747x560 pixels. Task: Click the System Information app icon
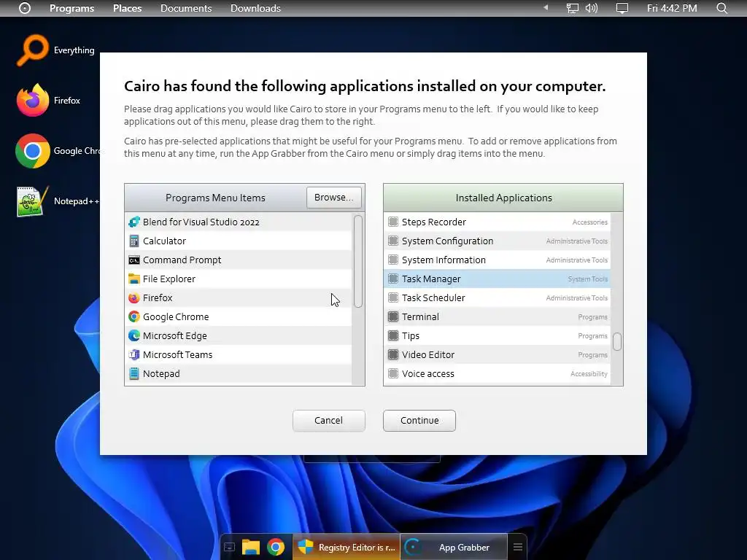pos(393,260)
